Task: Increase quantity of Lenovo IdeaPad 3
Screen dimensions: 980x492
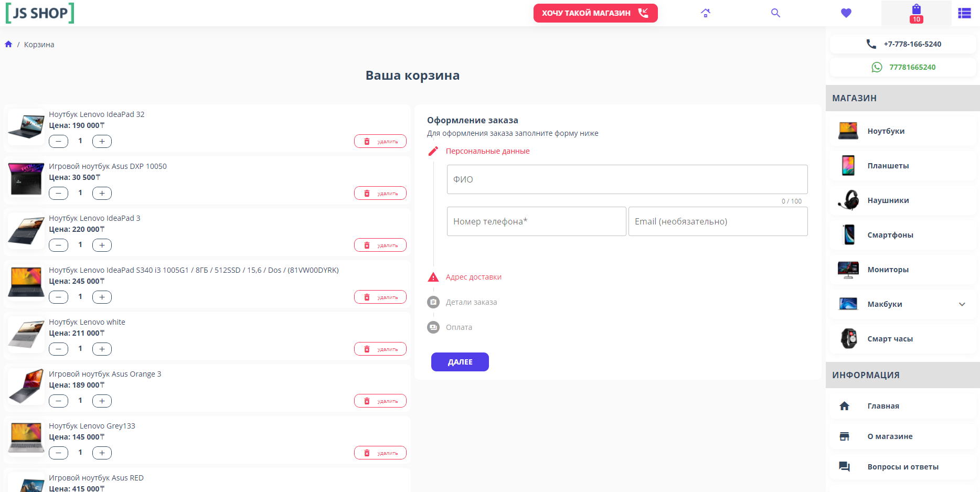Action: (102, 245)
